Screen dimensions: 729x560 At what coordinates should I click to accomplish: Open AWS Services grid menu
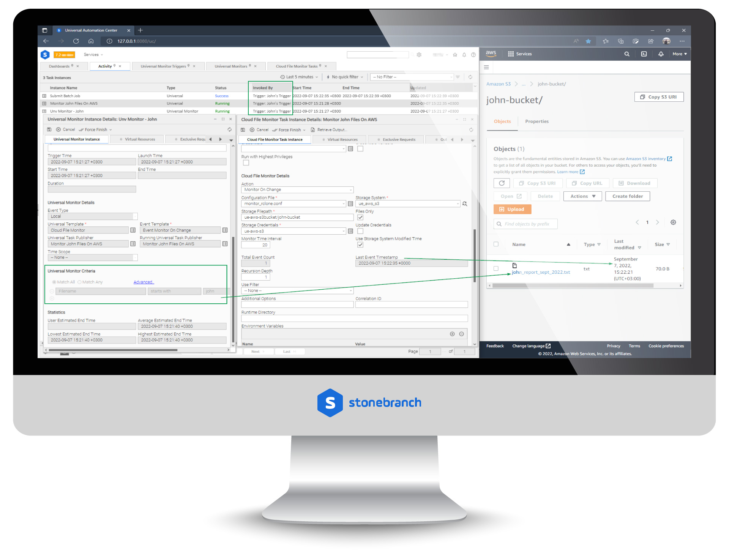[x=520, y=54]
